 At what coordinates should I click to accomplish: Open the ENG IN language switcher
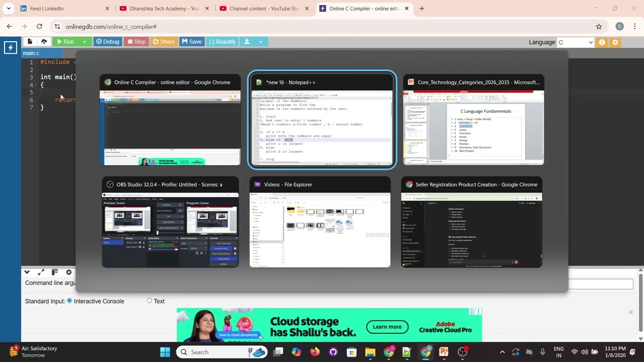[558, 352]
